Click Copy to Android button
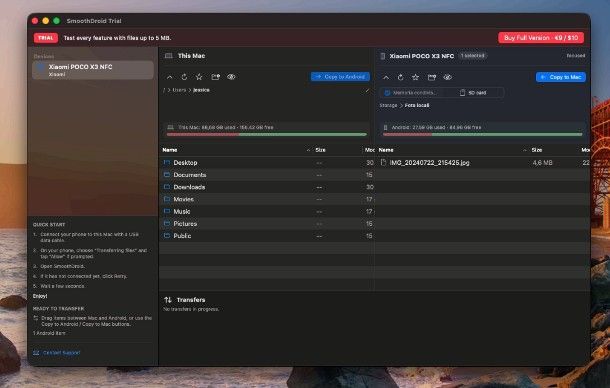Image resolution: width=610 pixels, height=388 pixels. [x=340, y=77]
